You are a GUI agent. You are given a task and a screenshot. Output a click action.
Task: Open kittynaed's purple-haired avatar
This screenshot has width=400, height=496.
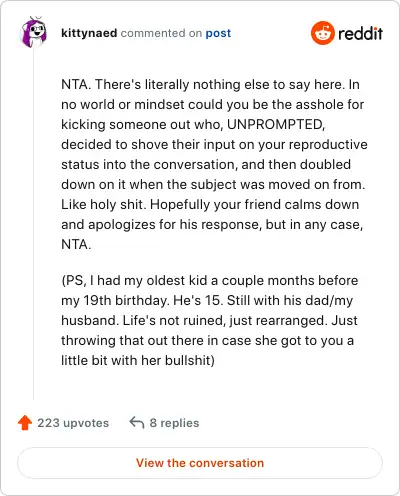point(34,32)
